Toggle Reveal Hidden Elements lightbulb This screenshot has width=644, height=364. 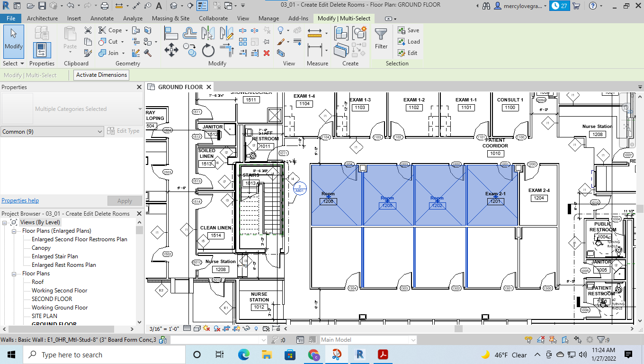(x=256, y=328)
